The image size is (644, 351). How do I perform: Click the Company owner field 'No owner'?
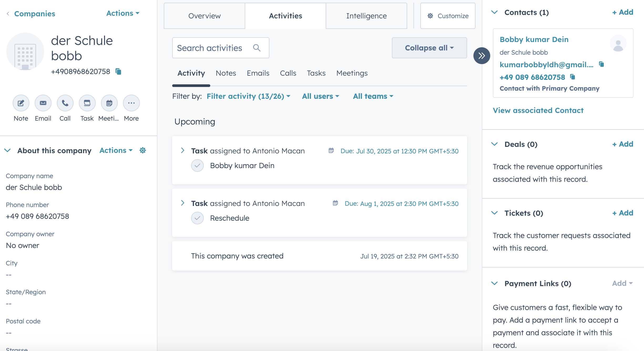click(22, 245)
